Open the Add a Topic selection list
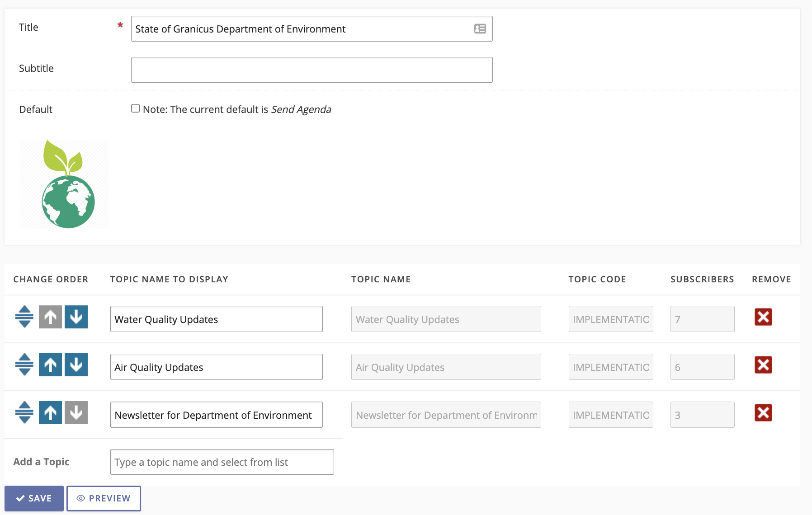The height and width of the screenshot is (515, 812). (x=222, y=462)
